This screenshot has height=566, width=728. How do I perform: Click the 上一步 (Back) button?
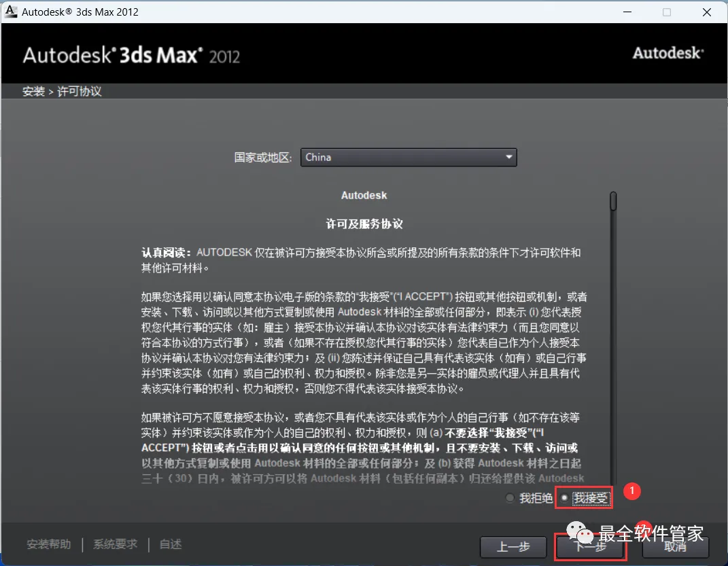pos(513,547)
